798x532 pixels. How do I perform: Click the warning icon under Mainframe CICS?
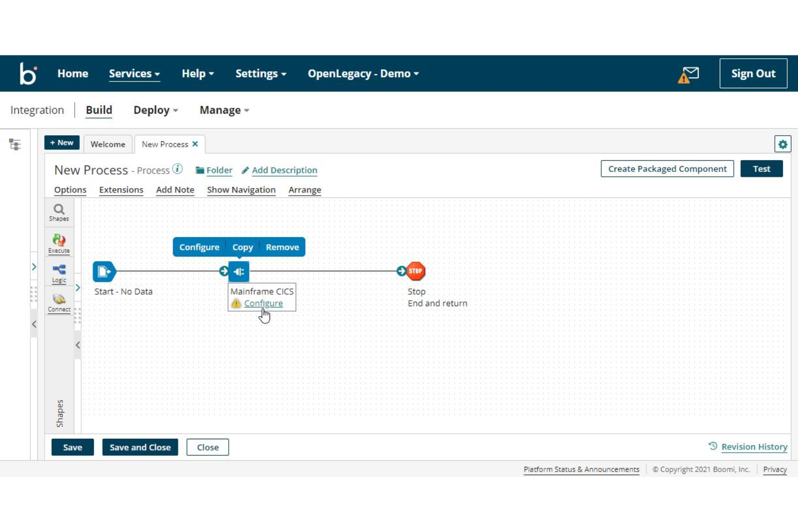click(236, 303)
